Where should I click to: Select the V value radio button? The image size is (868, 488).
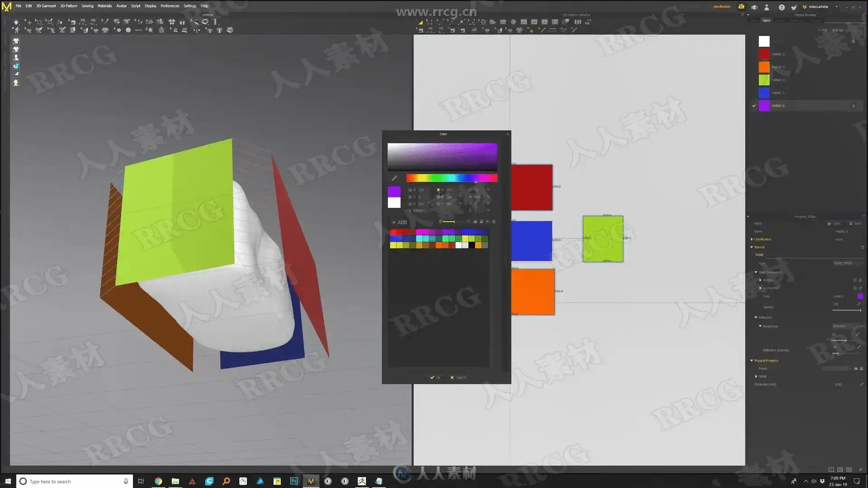(x=438, y=204)
